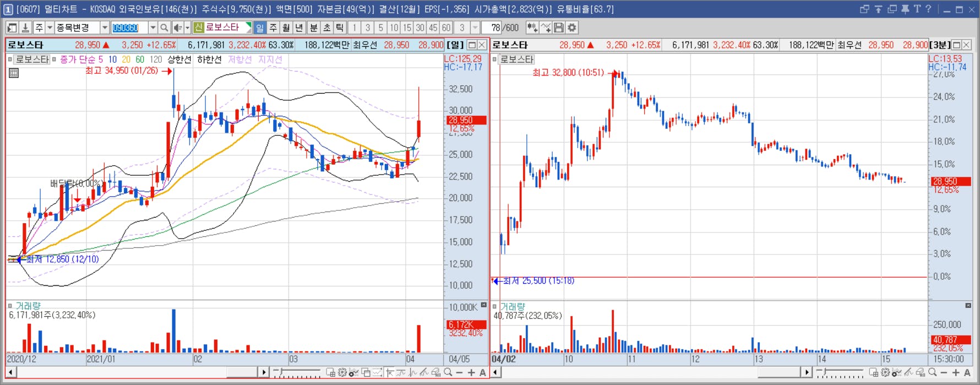This screenshot has width=980, height=385.
Task: Select the 월 (monthly) period button
Action: point(286,28)
